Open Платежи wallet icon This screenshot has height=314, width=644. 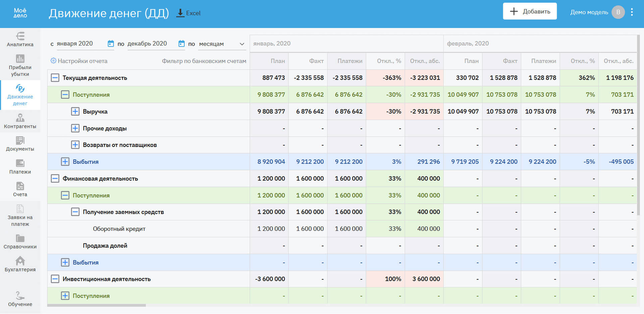(20, 163)
